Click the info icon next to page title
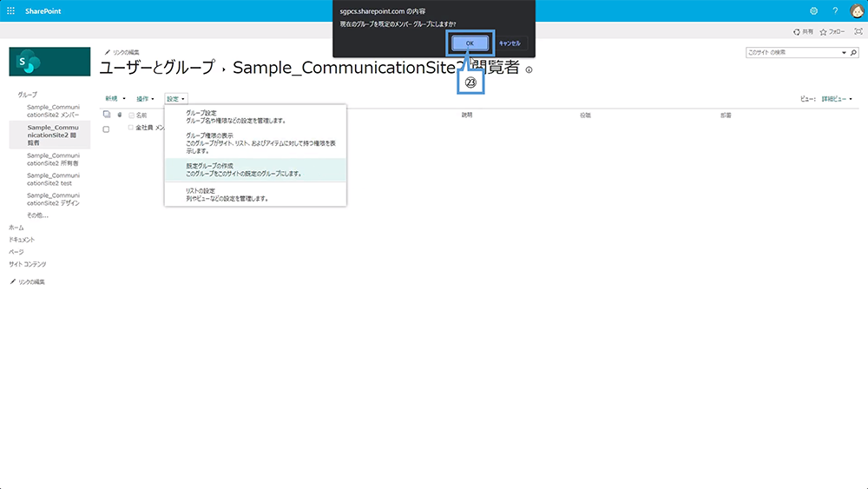Screen dimensions: 868x489 click(529, 69)
